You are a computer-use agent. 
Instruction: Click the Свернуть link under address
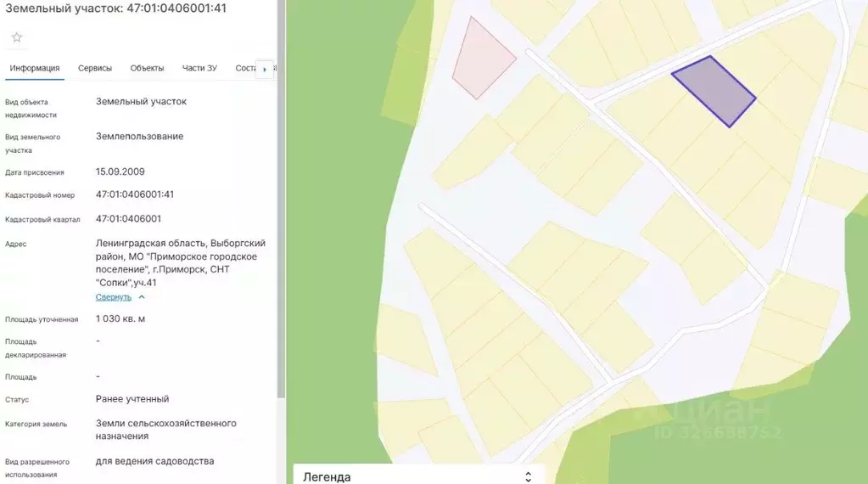[x=113, y=297]
